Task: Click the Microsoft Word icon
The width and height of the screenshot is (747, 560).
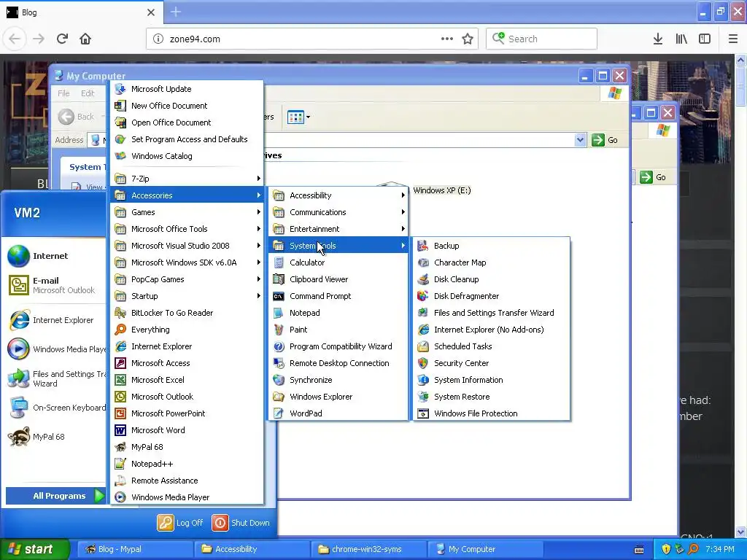Action: coord(120,430)
